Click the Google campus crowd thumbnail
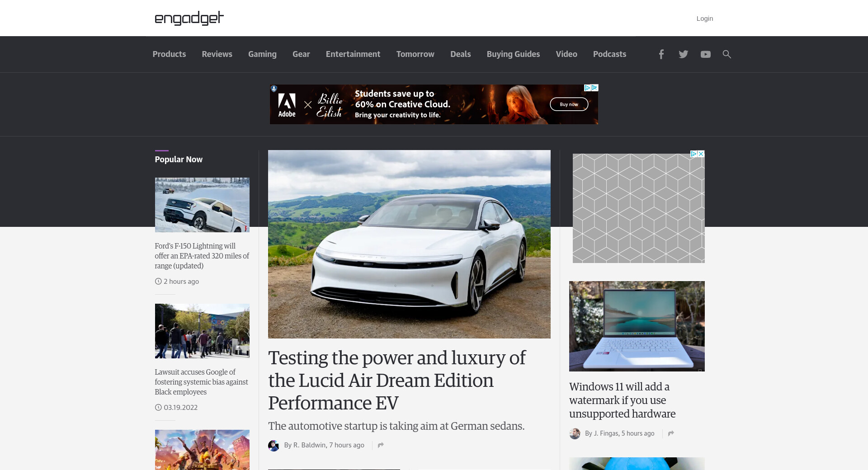The width and height of the screenshot is (868, 470). click(x=202, y=331)
